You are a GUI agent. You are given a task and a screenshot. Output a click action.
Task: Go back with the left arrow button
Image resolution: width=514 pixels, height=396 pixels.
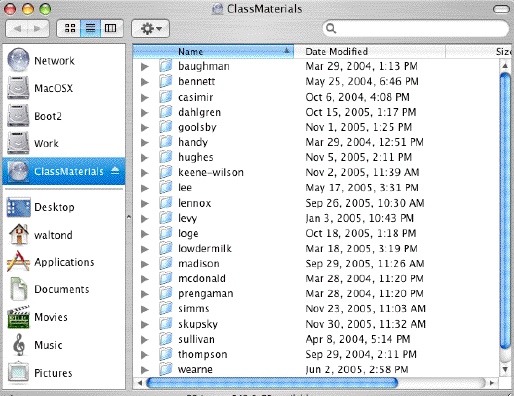[x=17, y=29]
